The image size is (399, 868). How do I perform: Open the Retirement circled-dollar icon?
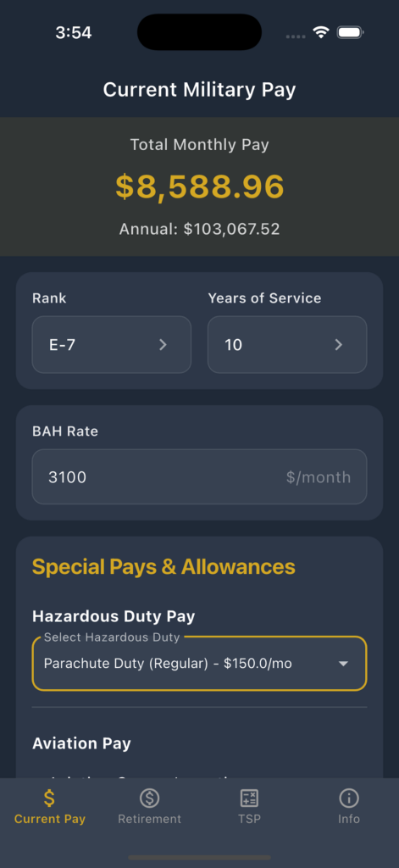click(149, 798)
